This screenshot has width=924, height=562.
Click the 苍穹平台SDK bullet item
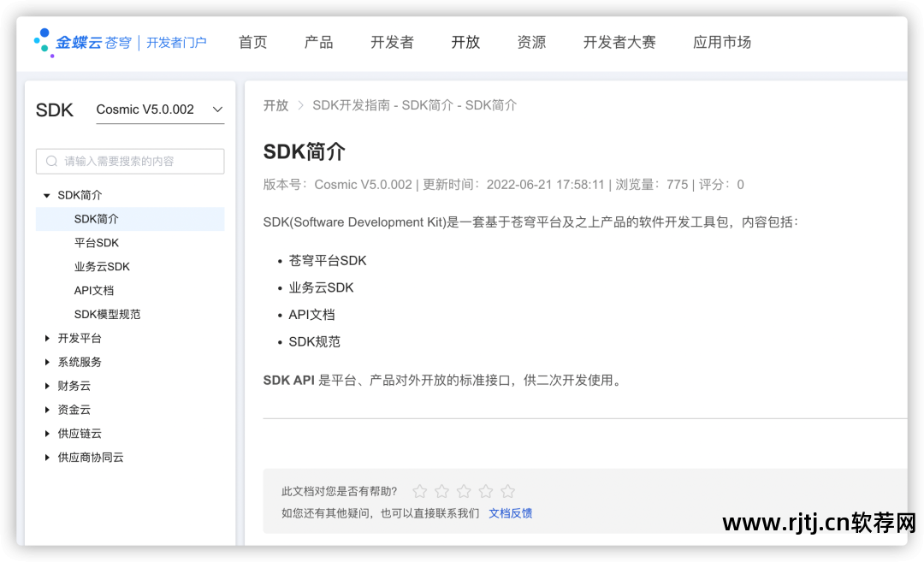(328, 260)
